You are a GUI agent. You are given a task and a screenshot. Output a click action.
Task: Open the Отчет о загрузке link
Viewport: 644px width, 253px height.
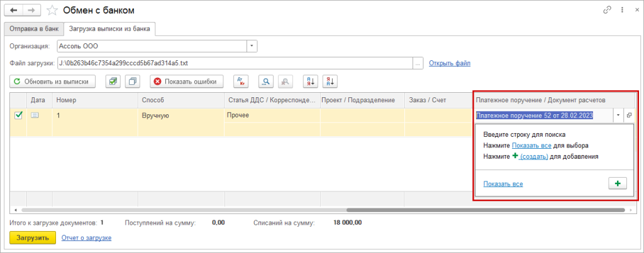86,237
